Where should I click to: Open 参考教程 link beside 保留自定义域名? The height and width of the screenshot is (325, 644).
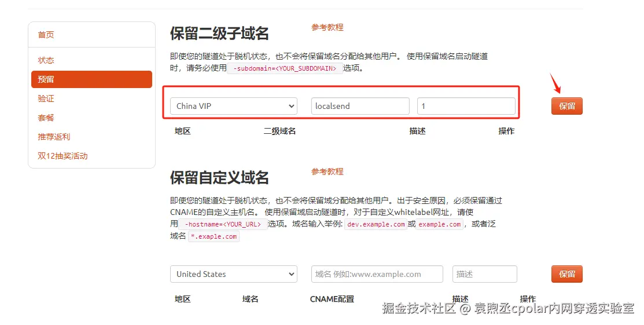(327, 171)
